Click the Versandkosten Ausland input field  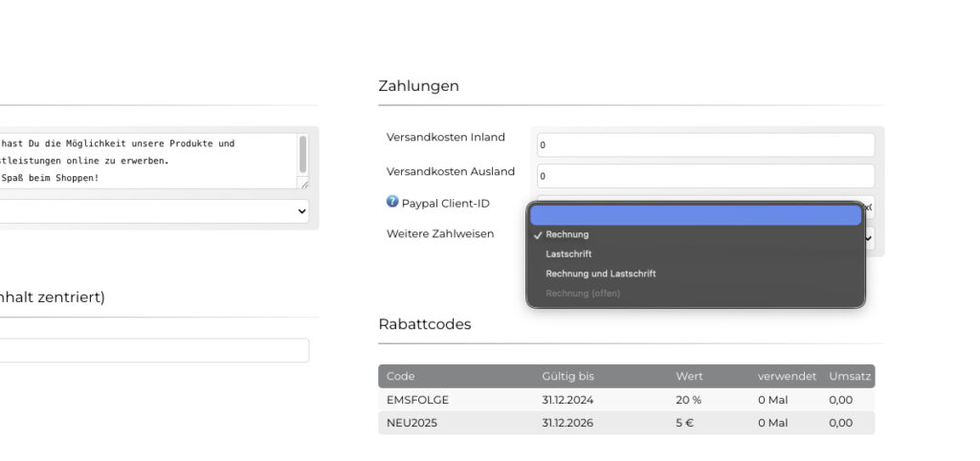point(705,176)
